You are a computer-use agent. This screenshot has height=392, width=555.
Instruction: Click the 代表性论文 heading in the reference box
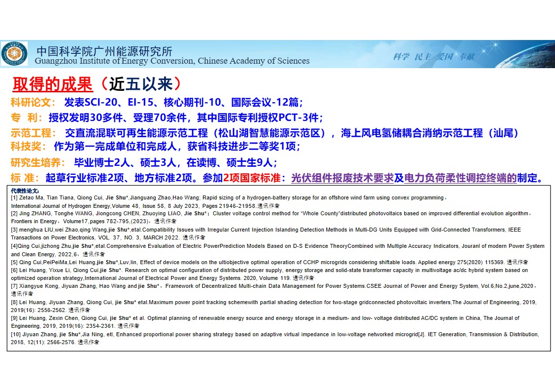click(24, 190)
